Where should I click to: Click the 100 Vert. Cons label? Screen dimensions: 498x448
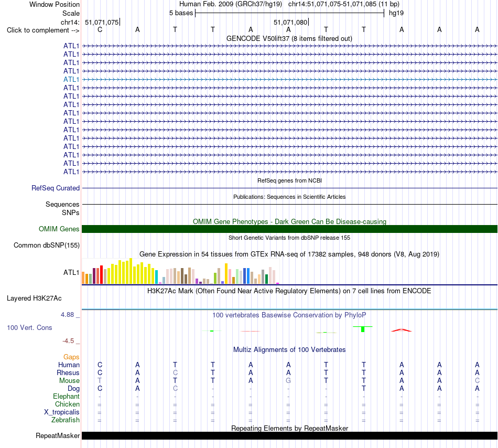29,327
